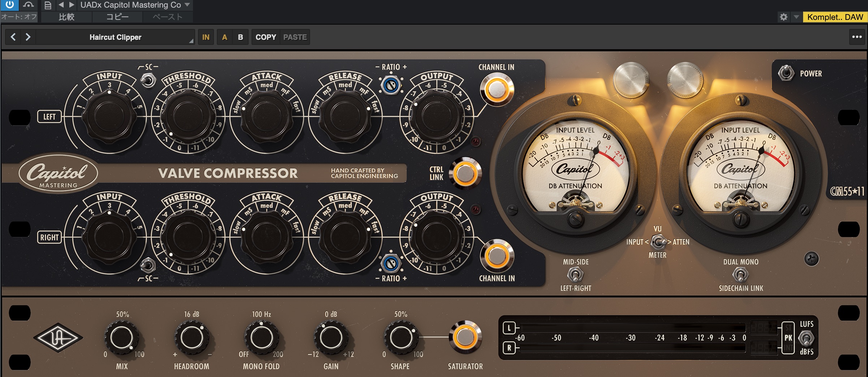The image size is (868, 377).
Task: Open the UADx Capitol Mastering plugin dropdown
Action: point(134,5)
